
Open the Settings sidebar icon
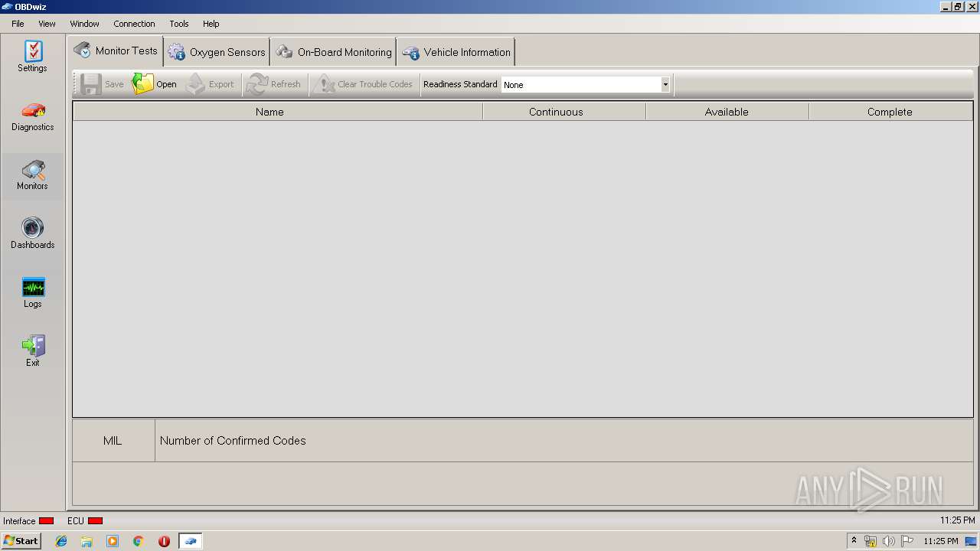[32, 57]
